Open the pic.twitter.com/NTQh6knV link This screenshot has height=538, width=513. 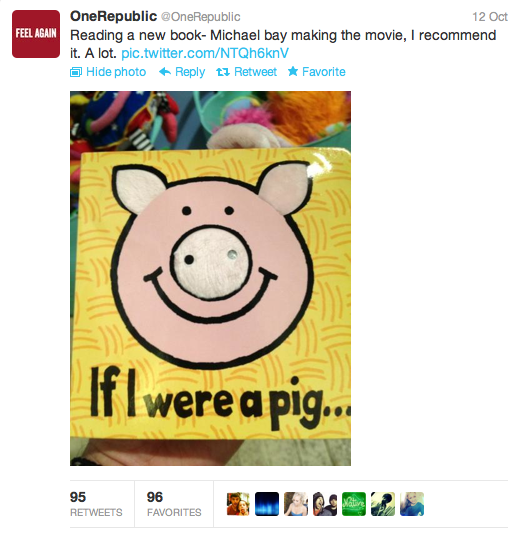(205, 53)
